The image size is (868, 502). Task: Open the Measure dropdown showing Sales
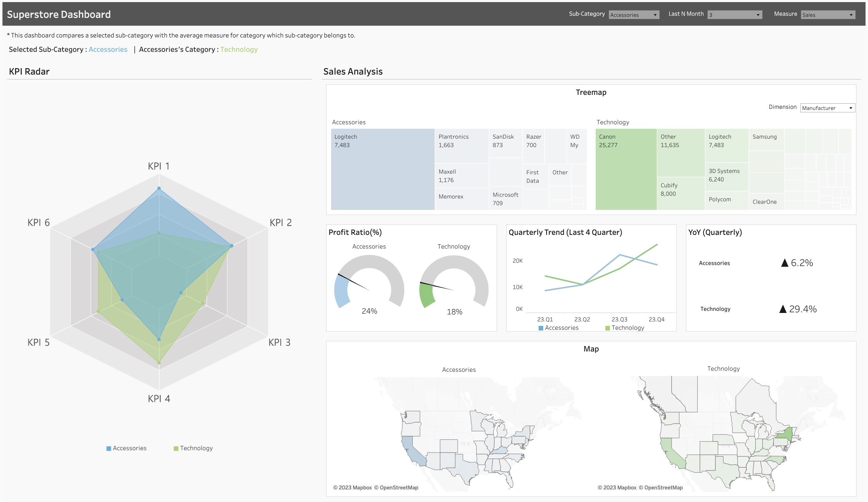827,15
